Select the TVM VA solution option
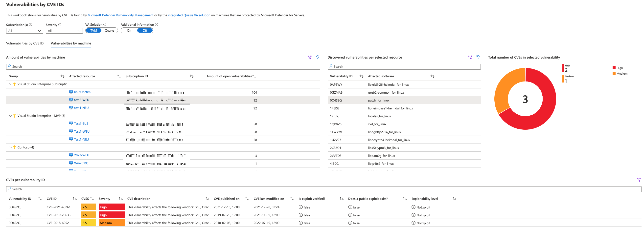Image resolution: width=644 pixels, height=227 pixels. pos(93,30)
